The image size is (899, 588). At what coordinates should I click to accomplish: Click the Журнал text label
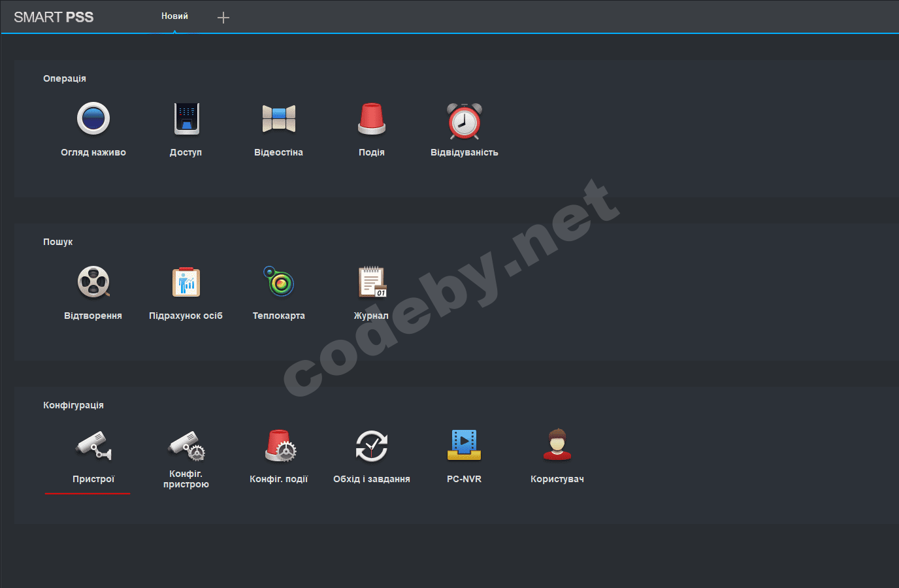[372, 316]
